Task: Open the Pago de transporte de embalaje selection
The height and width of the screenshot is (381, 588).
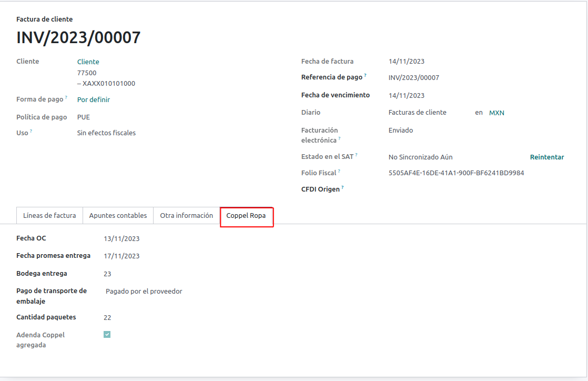Action: (x=144, y=291)
